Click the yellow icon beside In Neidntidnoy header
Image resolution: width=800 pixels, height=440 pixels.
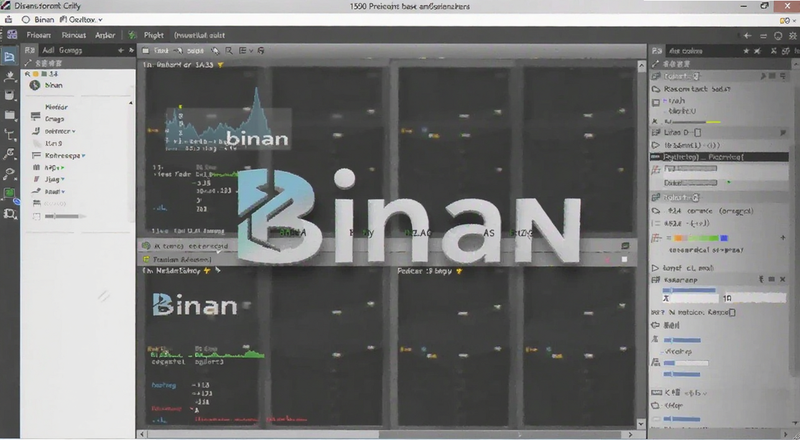click(x=207, y=271)
